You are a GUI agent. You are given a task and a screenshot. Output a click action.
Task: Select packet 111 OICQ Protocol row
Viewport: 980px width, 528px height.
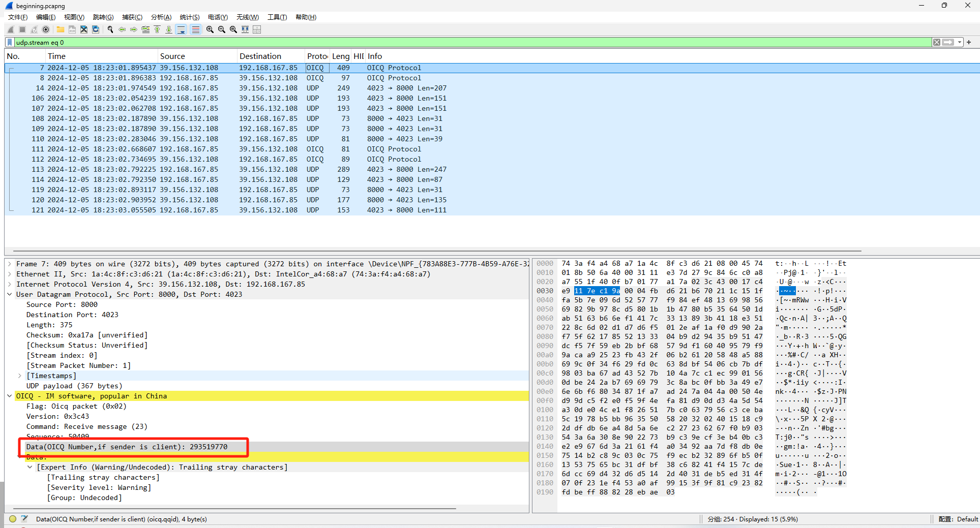pyautogui.click(x=492, y=149)
